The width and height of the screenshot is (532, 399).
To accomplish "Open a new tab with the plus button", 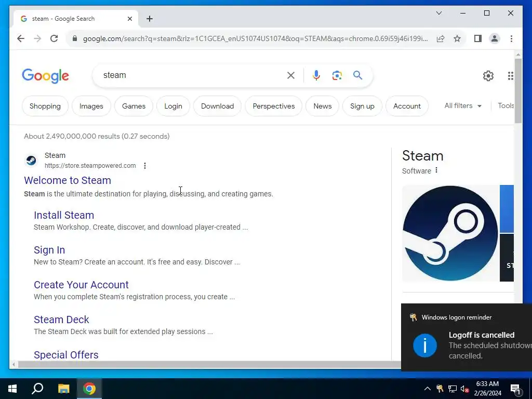I will tap(150, 19).
